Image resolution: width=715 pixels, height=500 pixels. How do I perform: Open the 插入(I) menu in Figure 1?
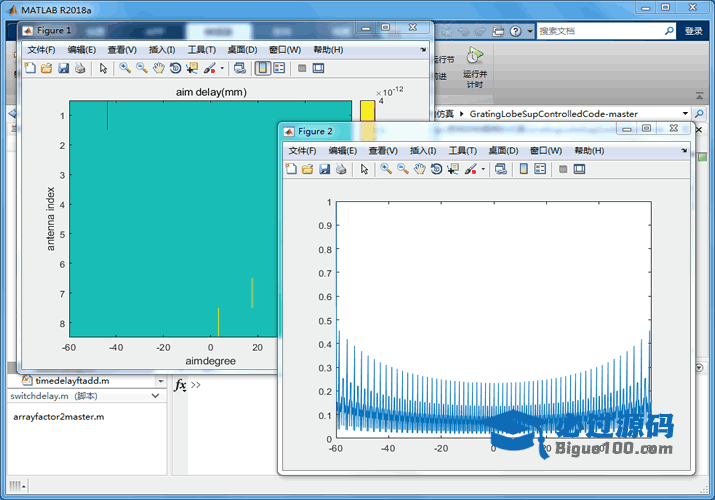coord(161,50)
